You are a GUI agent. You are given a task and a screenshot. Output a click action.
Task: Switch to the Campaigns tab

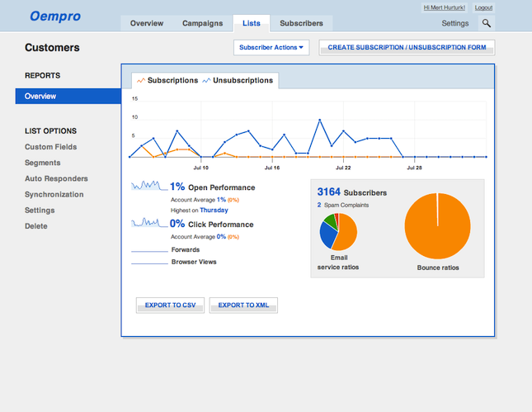(202, 23)
